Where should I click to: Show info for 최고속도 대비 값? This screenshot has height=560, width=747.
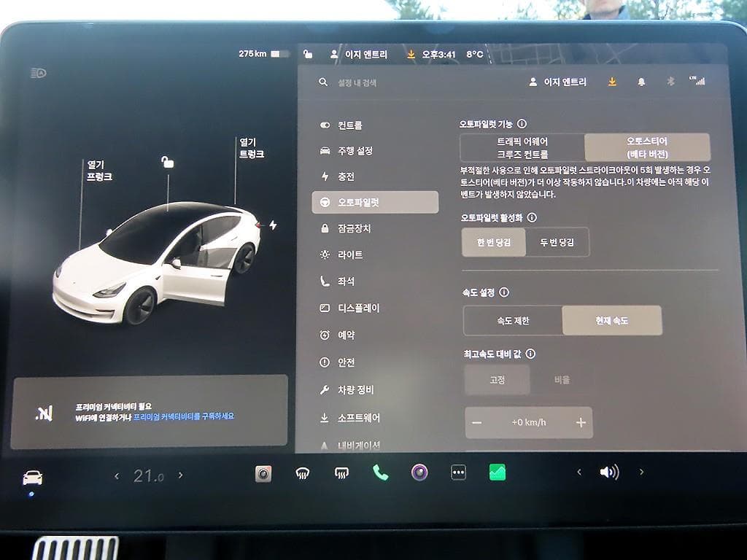[530, 354]
